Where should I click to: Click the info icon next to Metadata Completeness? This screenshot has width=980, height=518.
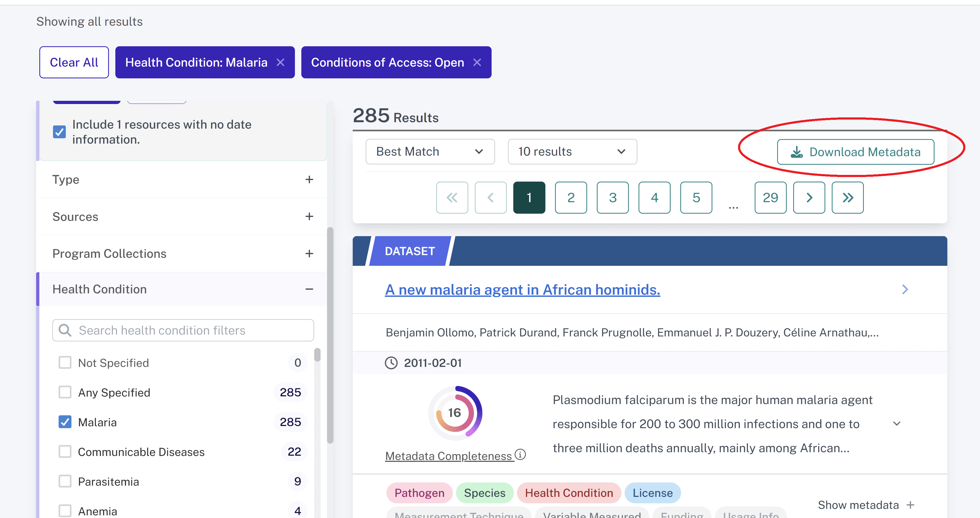[520, 455]
